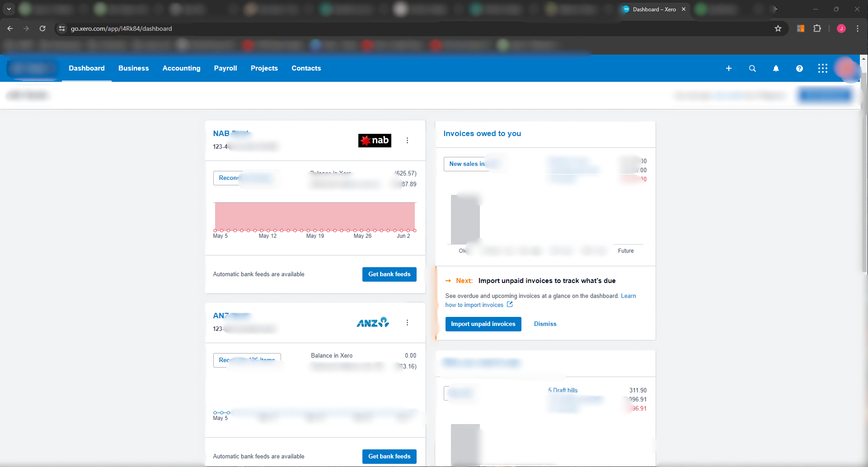Viewport: 868px width, 467px height.
Task: Click the Import unpaid invoices button
Action: (x=483, y=324)
